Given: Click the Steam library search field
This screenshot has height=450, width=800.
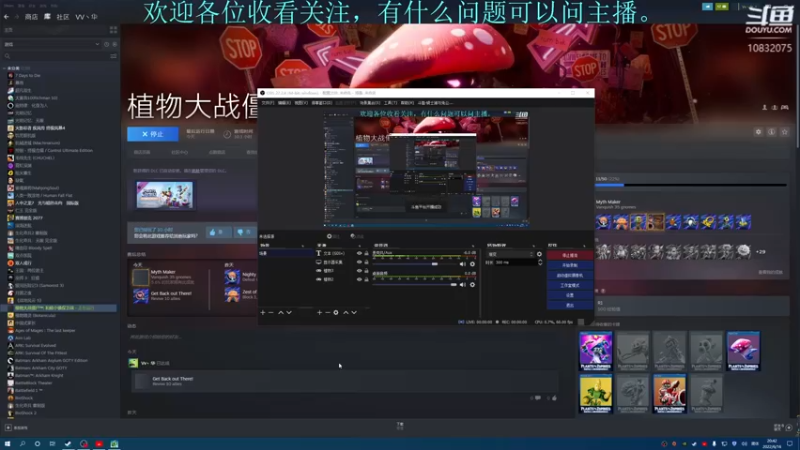Looking at the screenshot, I should 55,56.
